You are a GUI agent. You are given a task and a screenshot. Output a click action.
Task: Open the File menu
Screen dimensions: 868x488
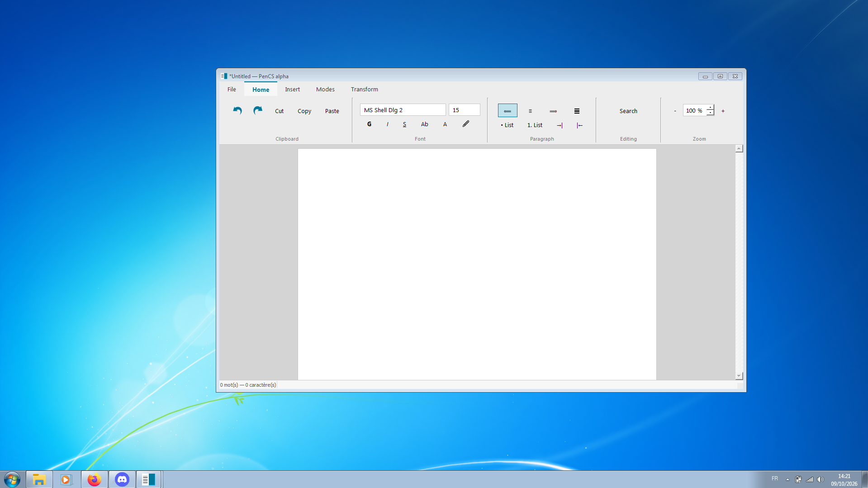(232, 89)
